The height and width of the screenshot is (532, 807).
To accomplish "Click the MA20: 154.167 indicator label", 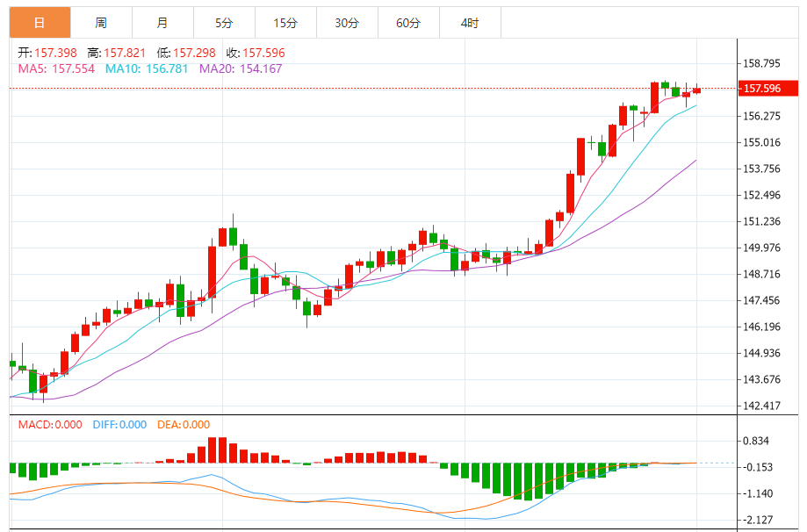I will pos(241,69).
